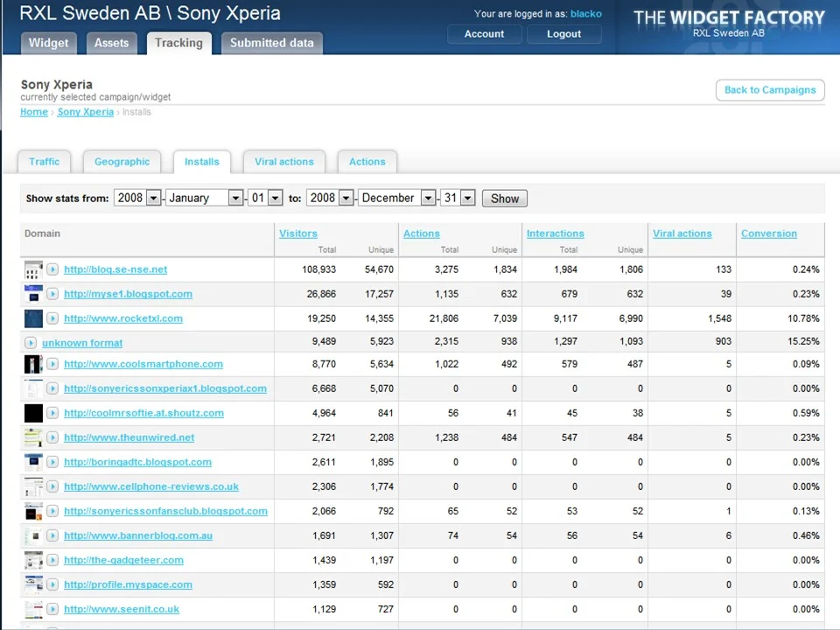Go Back to Campaigns

770,90
